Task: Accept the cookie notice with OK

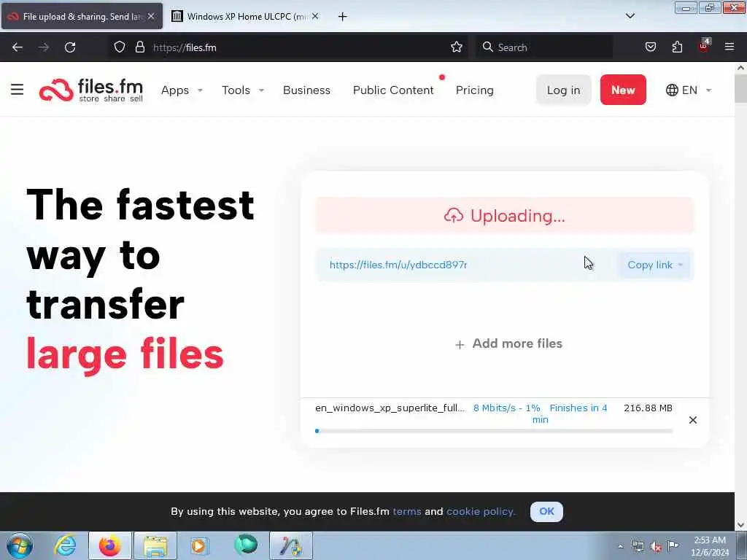Action: tap(546, 511)
